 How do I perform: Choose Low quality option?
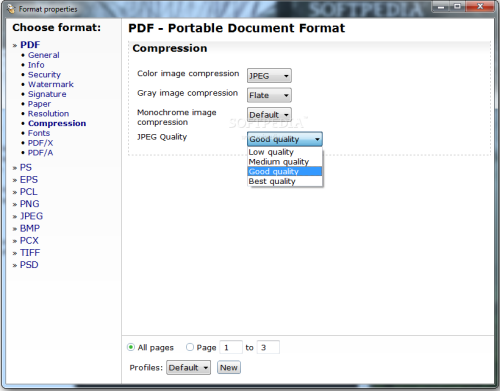[x=285, y=152]
